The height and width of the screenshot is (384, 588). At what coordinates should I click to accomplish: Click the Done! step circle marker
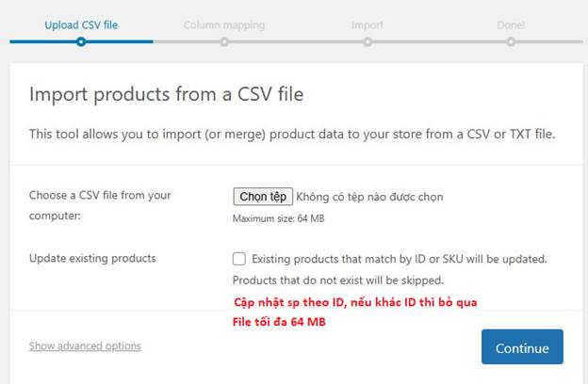pos(511,41)
